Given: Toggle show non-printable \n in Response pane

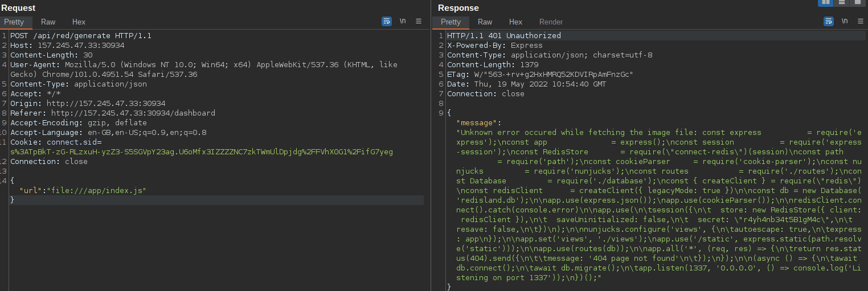Looking at the screenshot, I should click(x=845, y=21).
